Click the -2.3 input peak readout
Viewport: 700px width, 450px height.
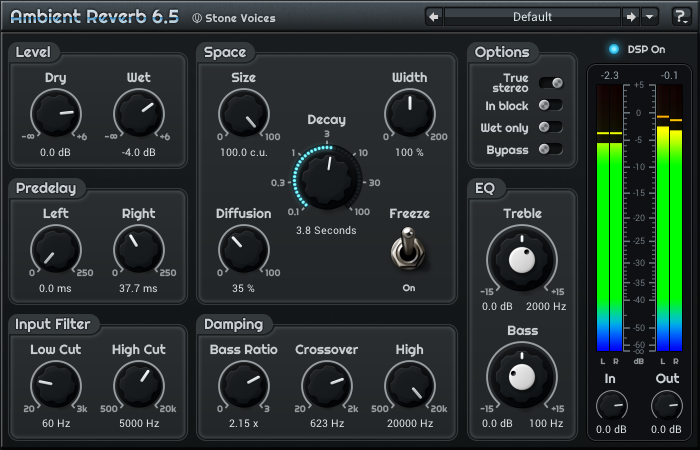610,76
